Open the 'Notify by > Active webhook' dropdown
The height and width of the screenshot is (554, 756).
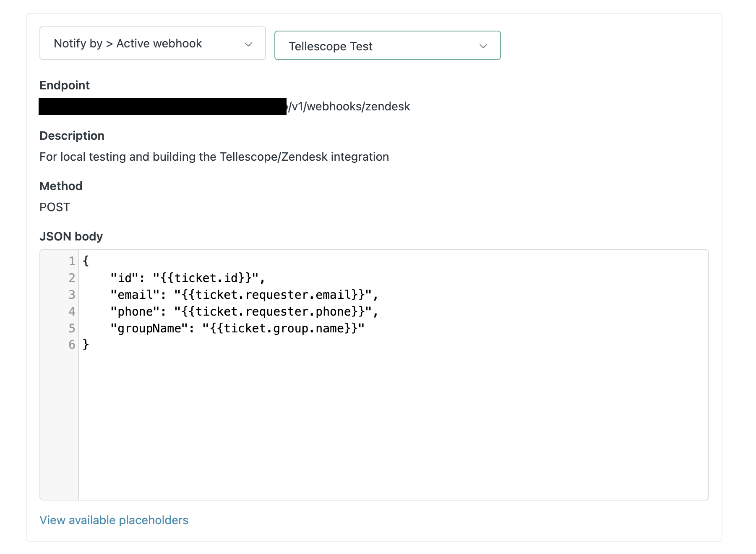[152, 43]
